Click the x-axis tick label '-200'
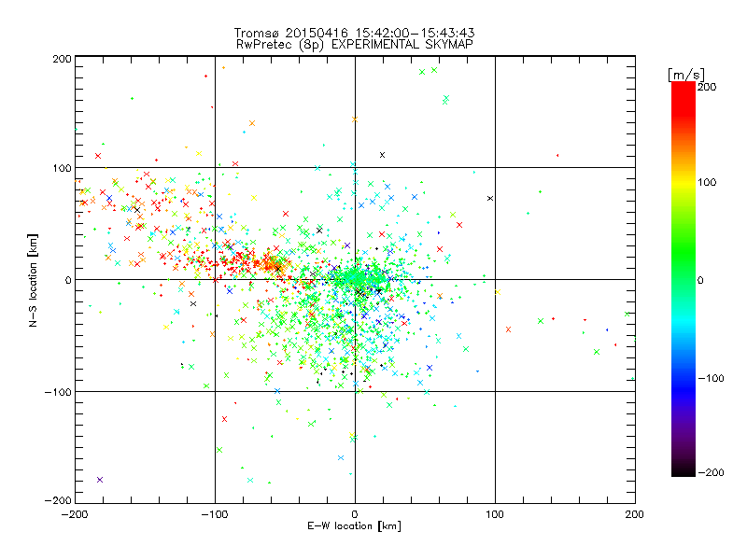Image resolution: width=747 pixels, height=560 pixels. 75,514
